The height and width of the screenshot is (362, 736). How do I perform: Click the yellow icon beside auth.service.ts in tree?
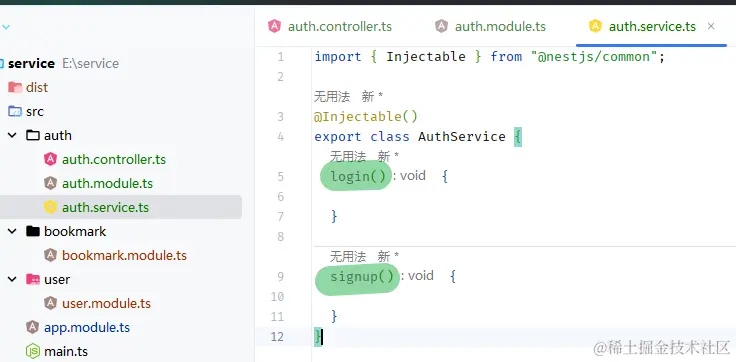click(x=50, y=207)
